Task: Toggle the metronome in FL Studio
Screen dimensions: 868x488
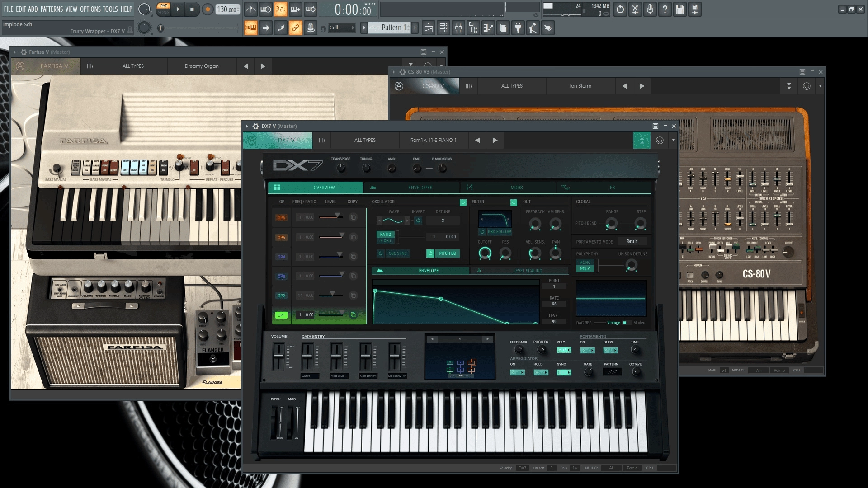Action: 251,9
